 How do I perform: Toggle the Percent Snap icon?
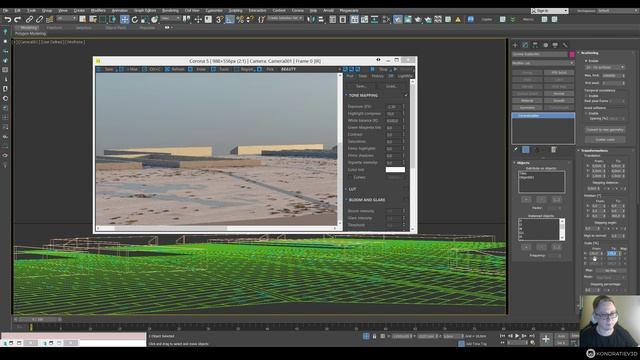pos(240,19)
